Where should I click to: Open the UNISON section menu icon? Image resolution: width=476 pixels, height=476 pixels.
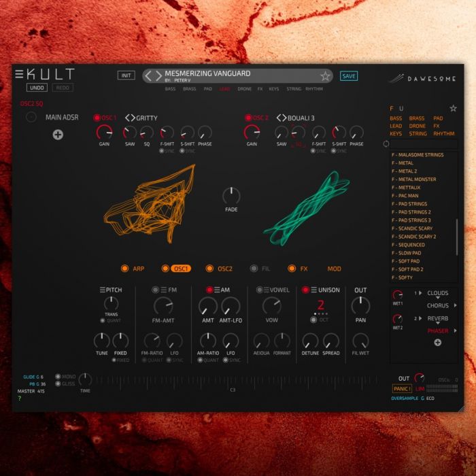[x=313, y=290]
